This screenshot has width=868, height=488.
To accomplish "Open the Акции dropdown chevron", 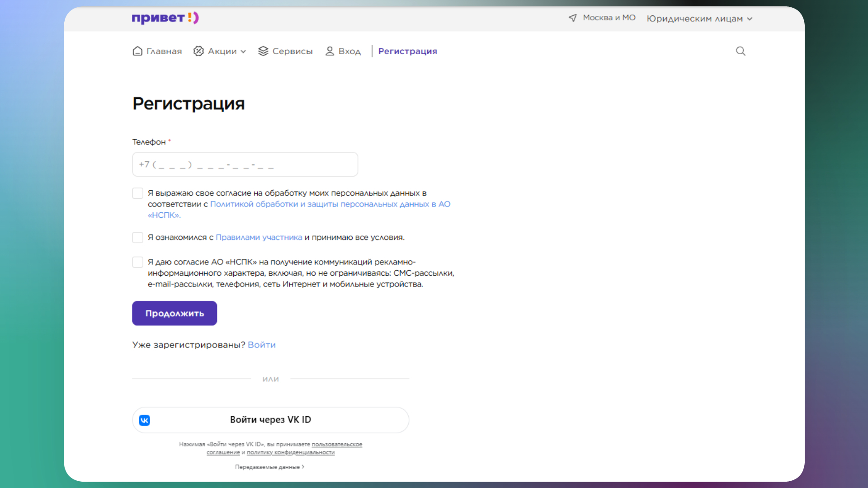I will pos(244,52).
